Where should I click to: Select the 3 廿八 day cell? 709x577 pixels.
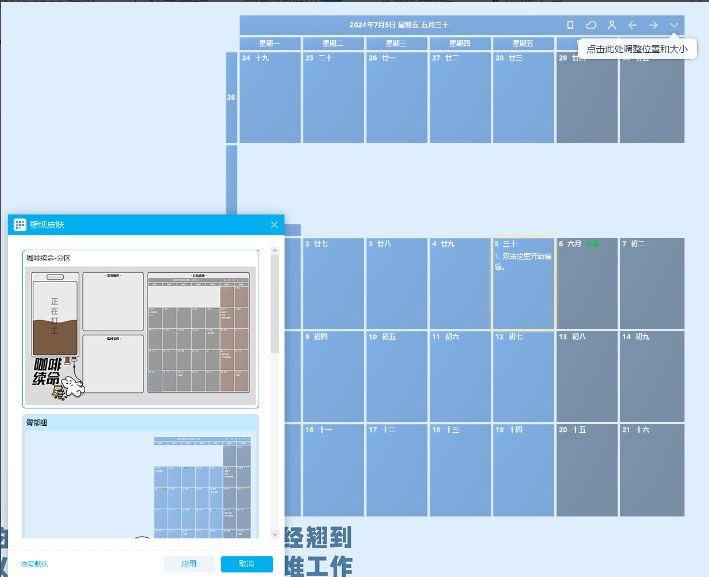[x=397, y=284]
